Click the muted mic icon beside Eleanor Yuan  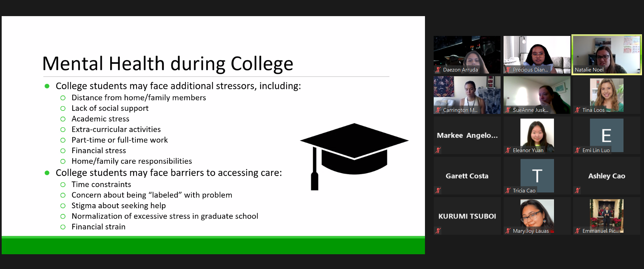click(x=508, y=150)
